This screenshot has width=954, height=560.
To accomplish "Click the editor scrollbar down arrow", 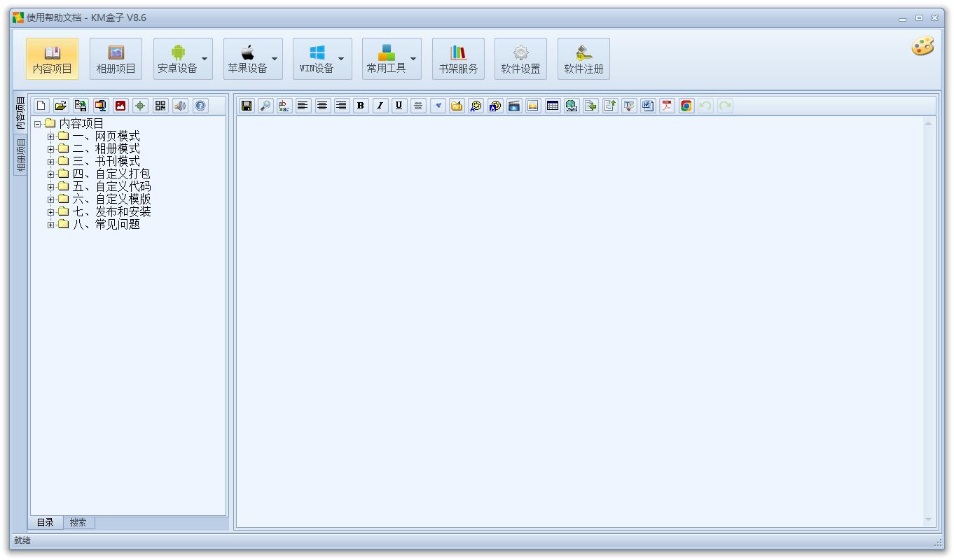I will click(x=929, y=519).
